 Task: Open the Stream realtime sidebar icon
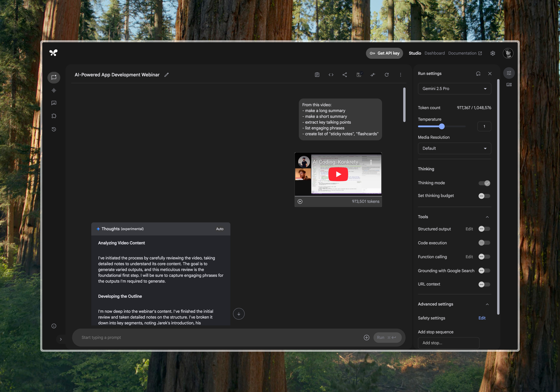[54, 90]
